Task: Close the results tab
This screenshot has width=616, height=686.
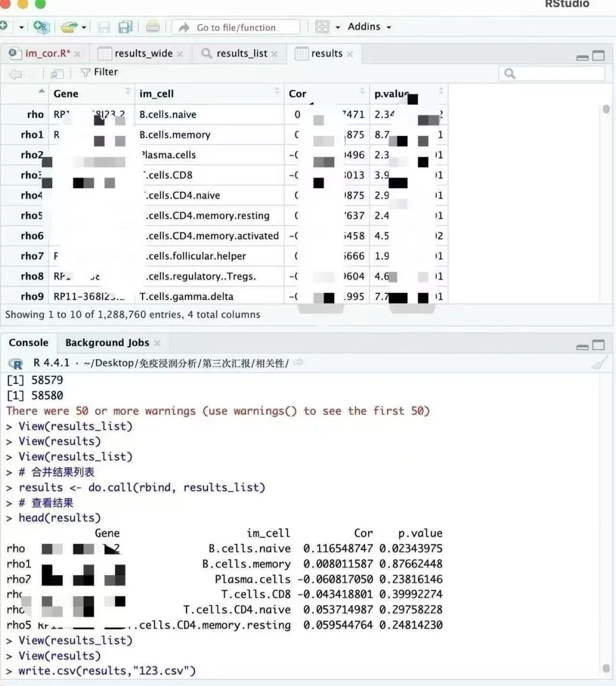Action: [350, 54]
